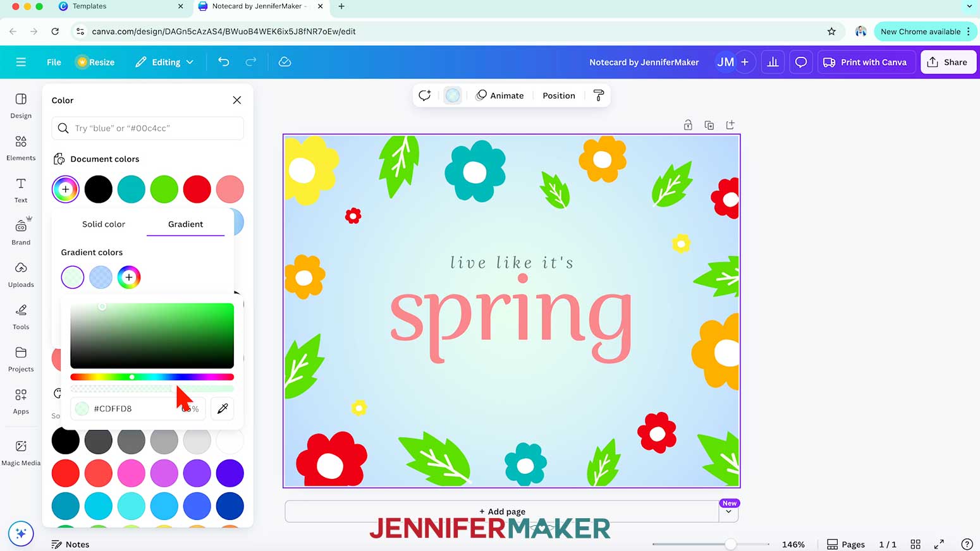
Task: Duplicate the page using the duplicate icon
Action: click(709, 125)
